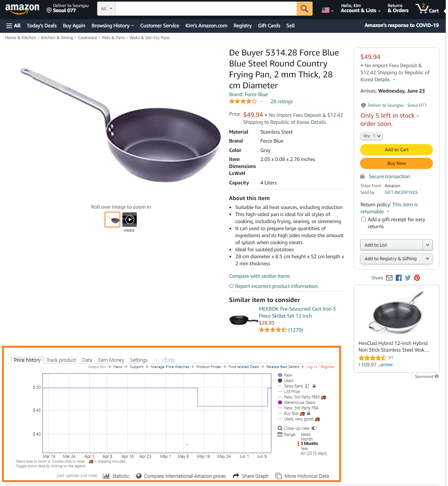Open Add to Registry & Gifting dropdown
448x486 pixels.
point(396,259)
